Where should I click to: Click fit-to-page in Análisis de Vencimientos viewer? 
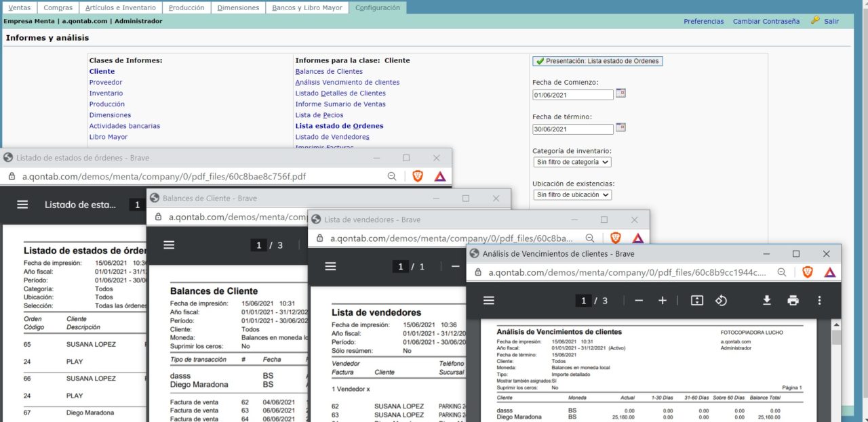coord(696,300)
